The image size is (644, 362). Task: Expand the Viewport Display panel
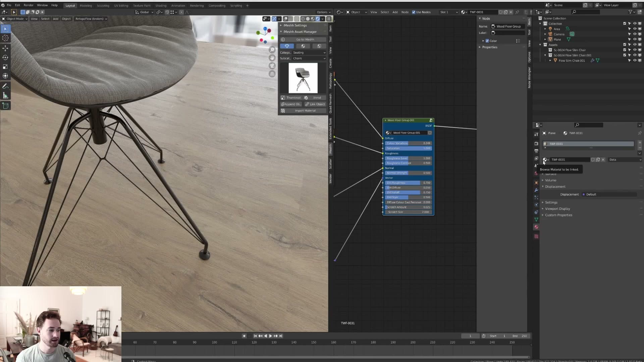557,209
